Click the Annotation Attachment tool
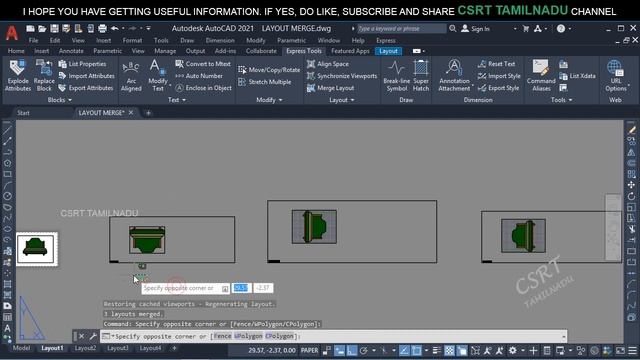The width and height of the screenshot is (640, 360). 454,75
